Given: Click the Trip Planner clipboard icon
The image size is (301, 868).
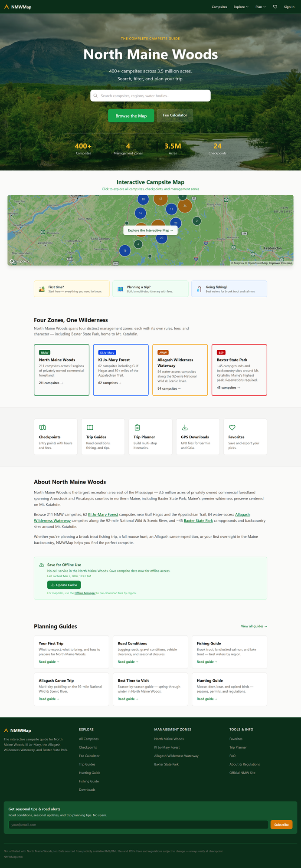Looking at the screenshot, I should point(137,427).
